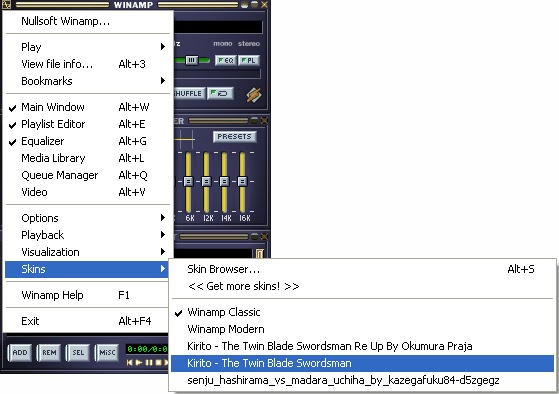This screenshot has height=394, width=559.
Task: Toggle main window windowshade mode
Action: pos(254,5)
